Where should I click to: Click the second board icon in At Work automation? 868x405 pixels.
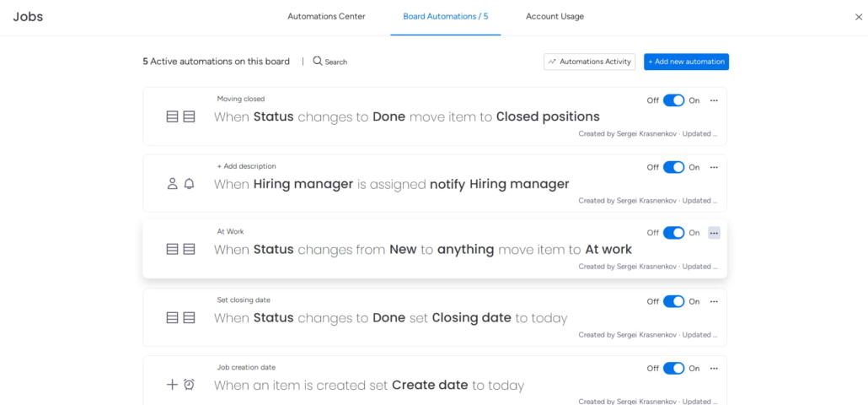tap(189, 249)
